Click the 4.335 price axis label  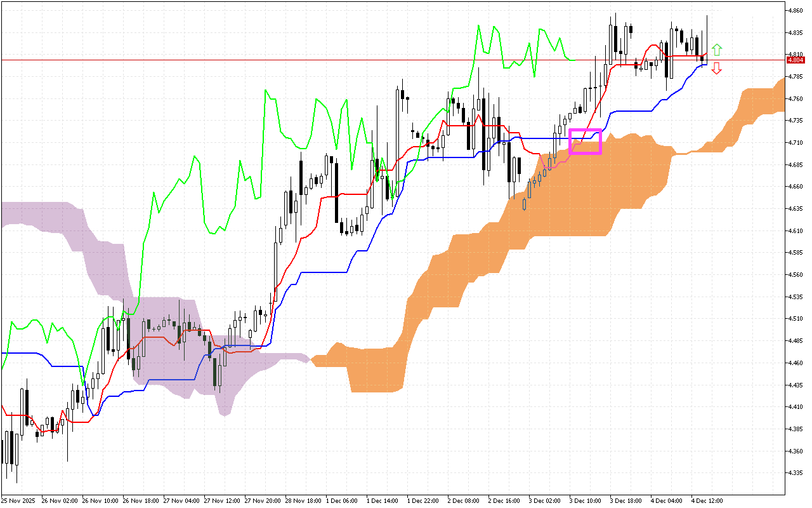coord(796,473)
